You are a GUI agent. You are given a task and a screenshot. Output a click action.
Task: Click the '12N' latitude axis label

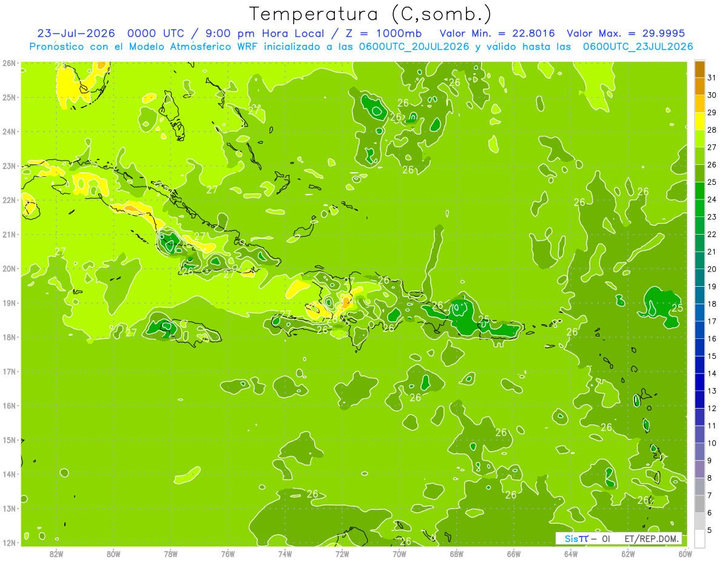tap(9, 543)
